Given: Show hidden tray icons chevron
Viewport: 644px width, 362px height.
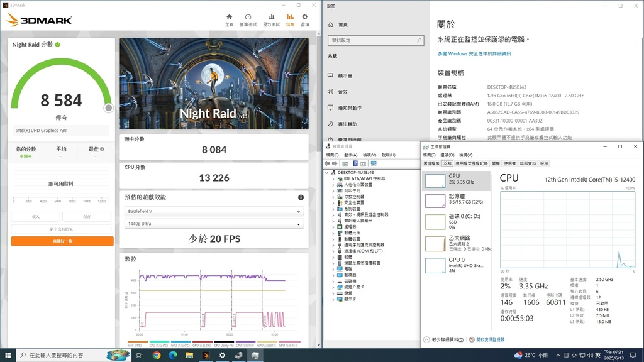Looking at the screenshot, I should tap(558, 355).
